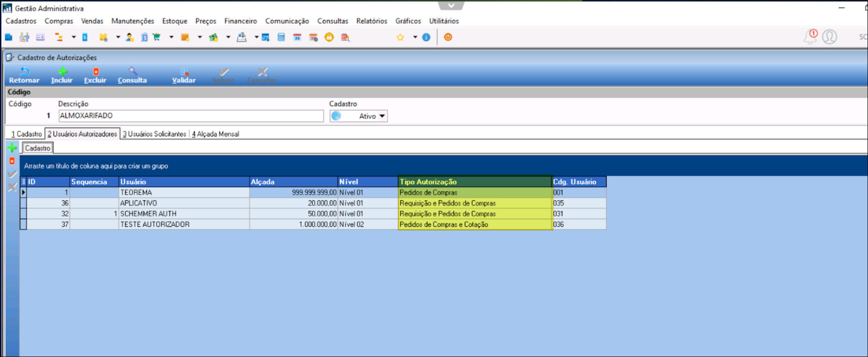Click the TESTE AUTORIZADOR cell
The width and height of the screenshot is (868, 357).
click(184, 224)
